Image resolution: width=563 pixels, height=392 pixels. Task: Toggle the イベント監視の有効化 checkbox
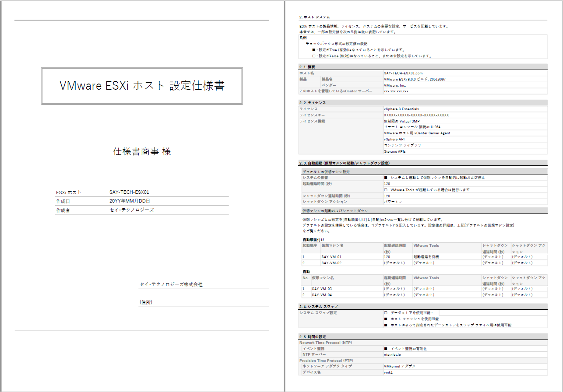(386, 348)
